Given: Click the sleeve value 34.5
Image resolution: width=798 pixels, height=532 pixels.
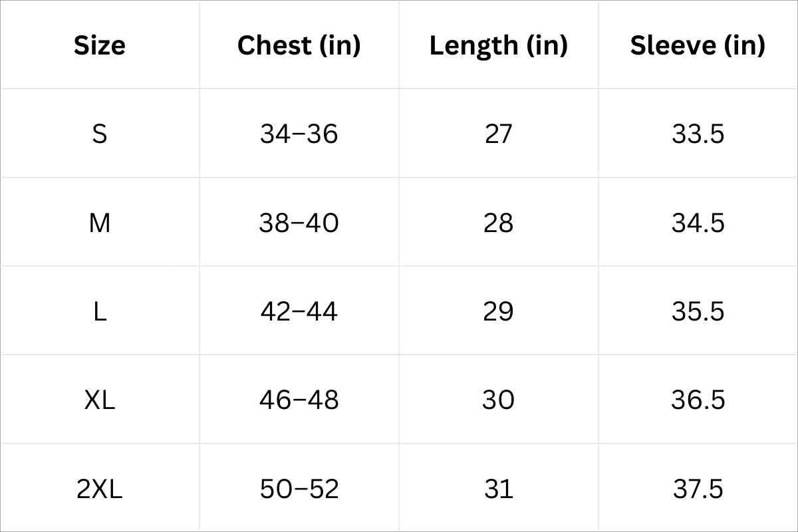Looking at the screenshot, I should 698,223.
